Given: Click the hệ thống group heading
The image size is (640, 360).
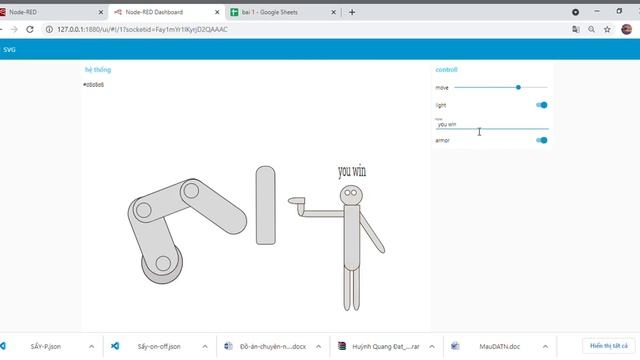Looking at the screenshot, I should [x=98, y=70].
